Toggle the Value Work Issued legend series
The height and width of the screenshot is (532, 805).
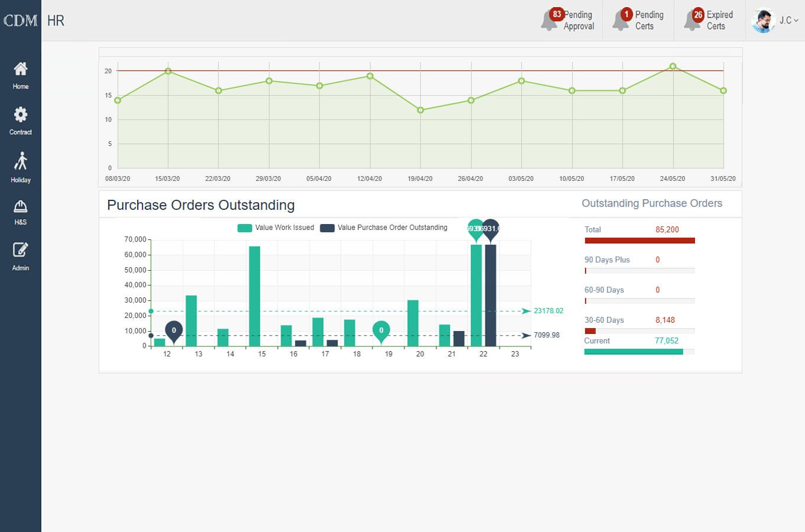point(245,228)
